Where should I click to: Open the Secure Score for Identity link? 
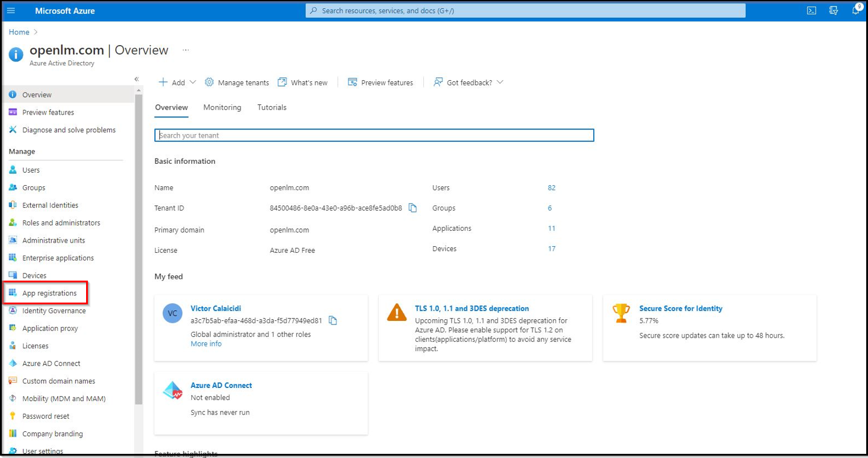click(680, 308)
